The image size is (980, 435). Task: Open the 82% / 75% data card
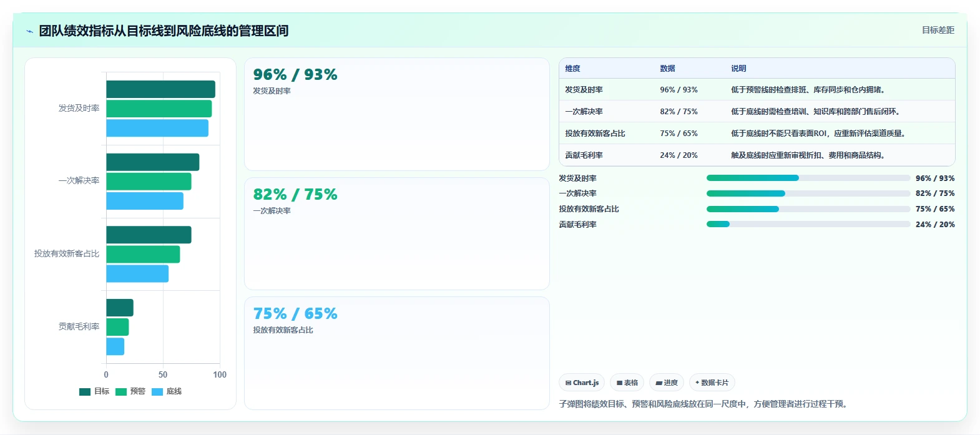397,234
